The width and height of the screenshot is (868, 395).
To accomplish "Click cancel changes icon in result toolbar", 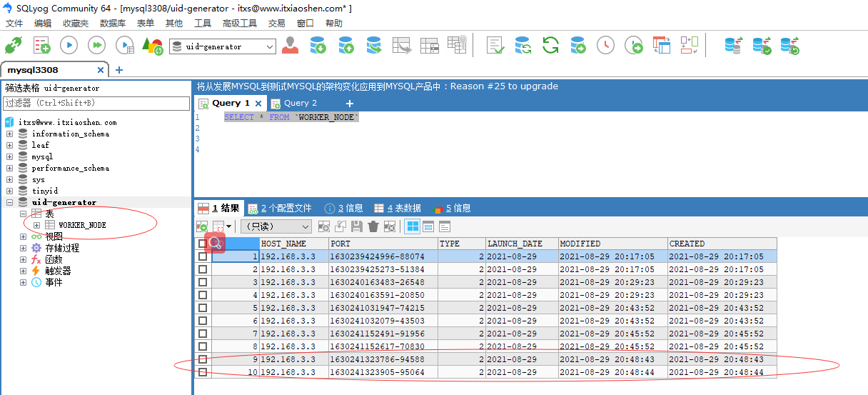I will point(390,226).
